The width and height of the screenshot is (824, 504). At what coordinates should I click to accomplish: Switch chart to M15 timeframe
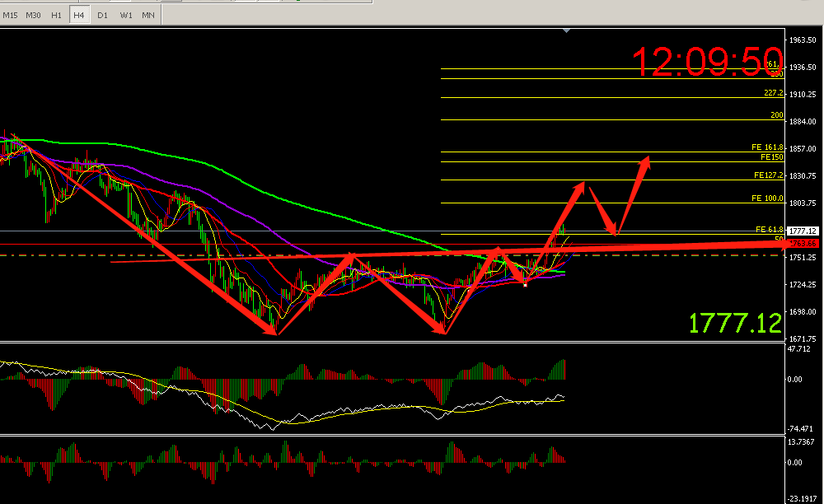[10, 15]
